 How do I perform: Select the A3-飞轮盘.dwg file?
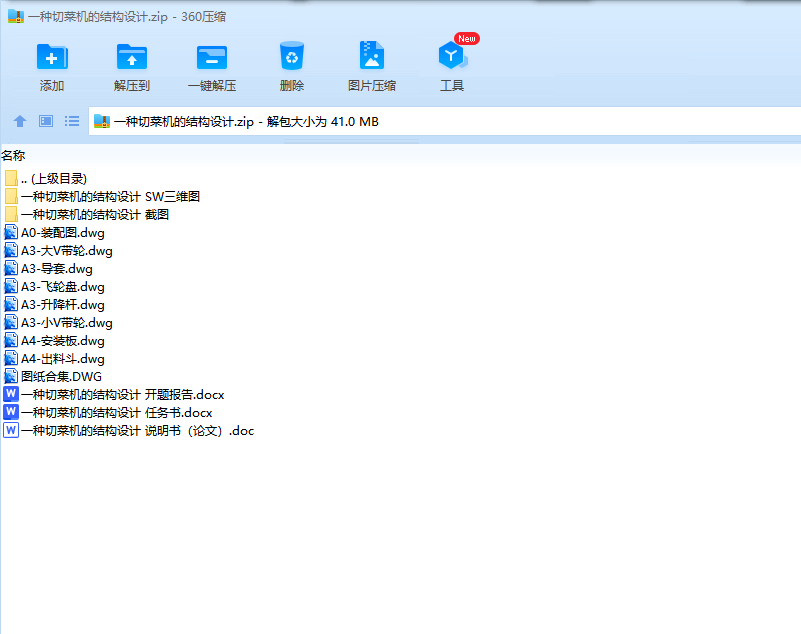[55, 287]
